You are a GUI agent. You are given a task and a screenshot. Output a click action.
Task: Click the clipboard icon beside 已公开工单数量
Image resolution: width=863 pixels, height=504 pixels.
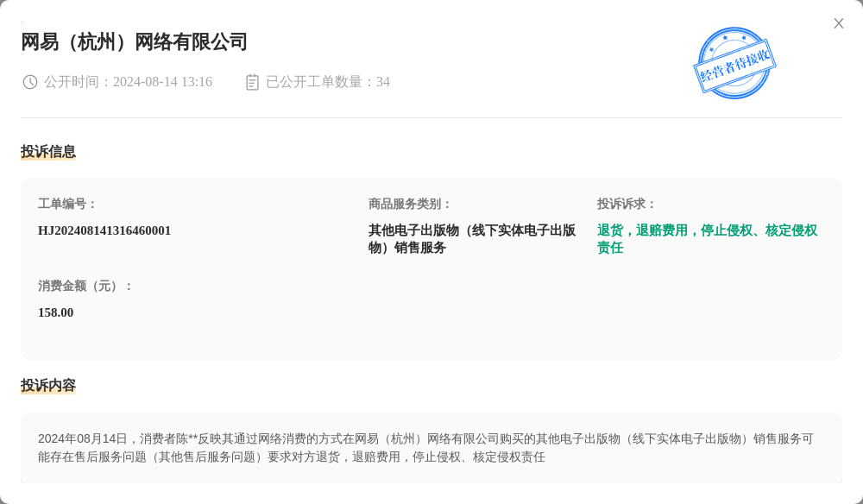click(x=252, y=82)
